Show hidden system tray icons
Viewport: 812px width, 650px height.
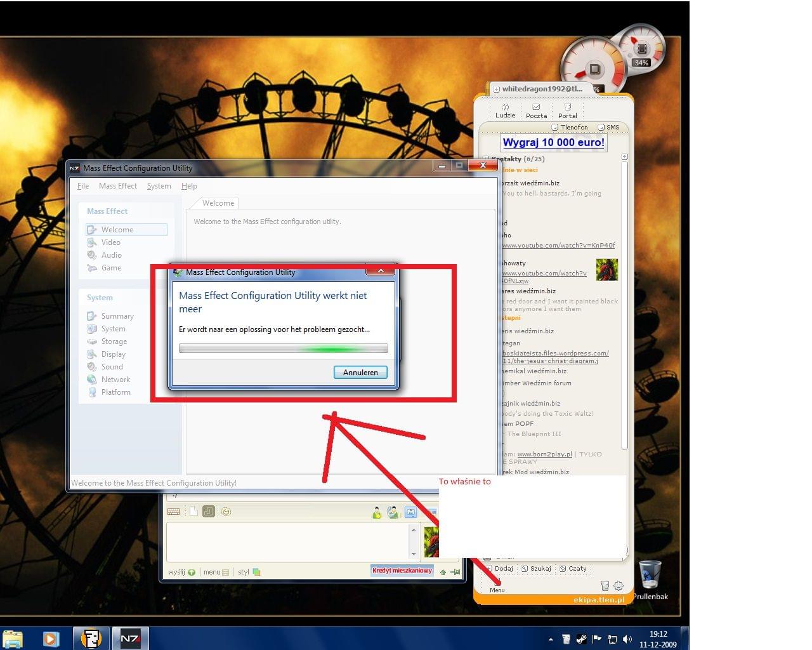pos(551,639)
